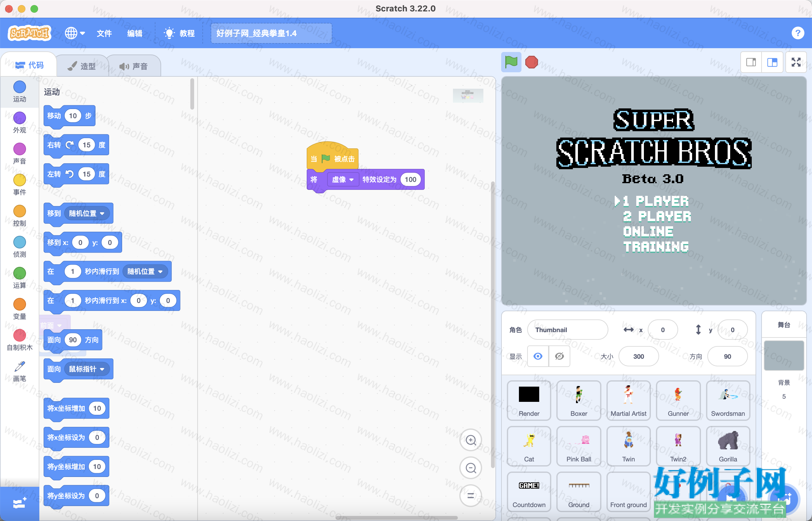The height and width of the screenshot is (521, 812).
Task: Select the 事件 events category
Action: coord(19,185)
